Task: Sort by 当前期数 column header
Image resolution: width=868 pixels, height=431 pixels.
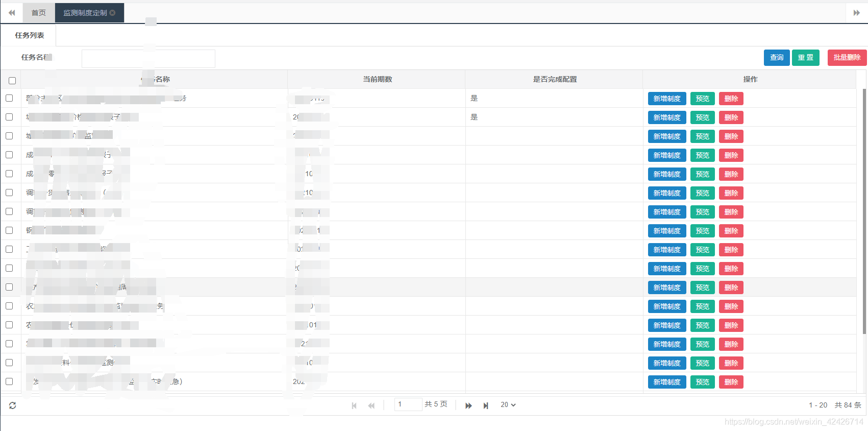Action: point(377,79)
